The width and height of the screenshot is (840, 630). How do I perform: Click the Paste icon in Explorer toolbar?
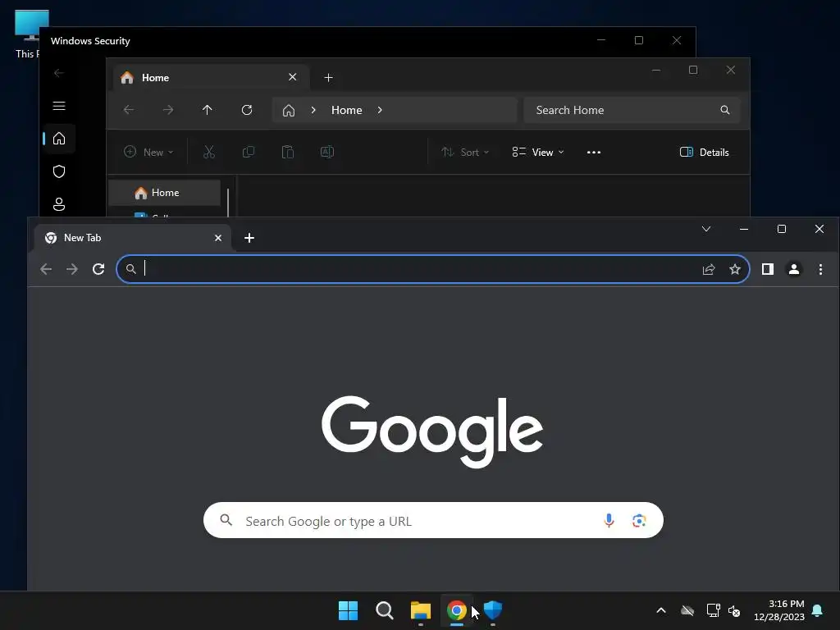coord(288,152)
